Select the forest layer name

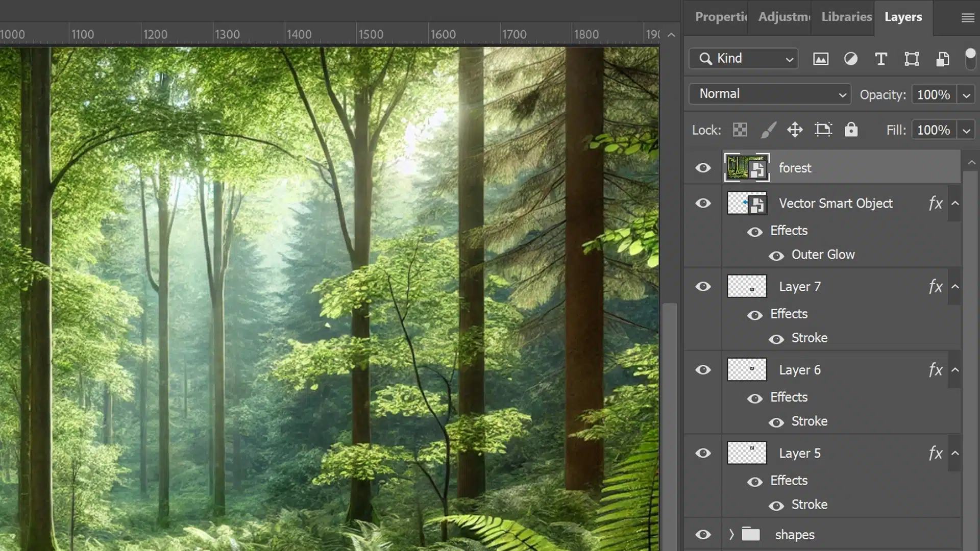795,168
